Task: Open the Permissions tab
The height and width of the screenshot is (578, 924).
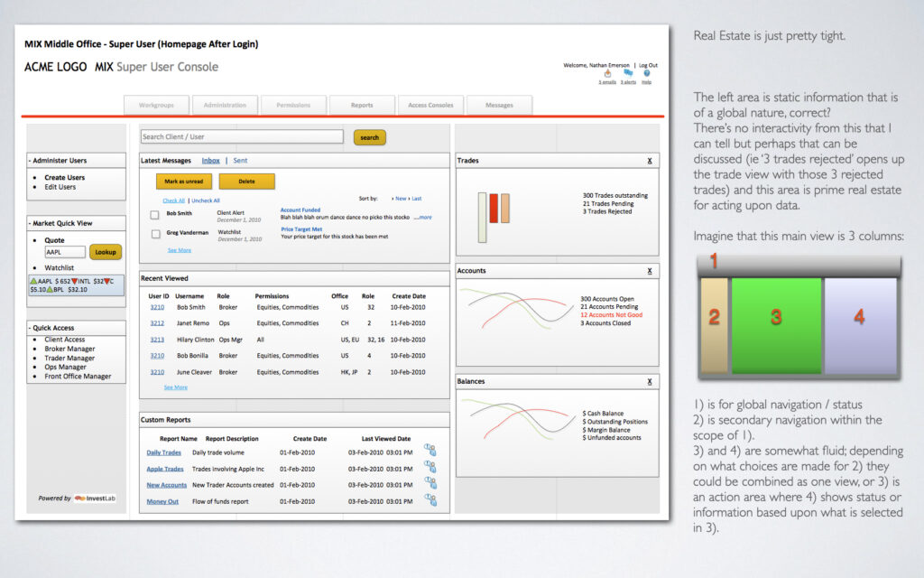Action: [293, 106]
